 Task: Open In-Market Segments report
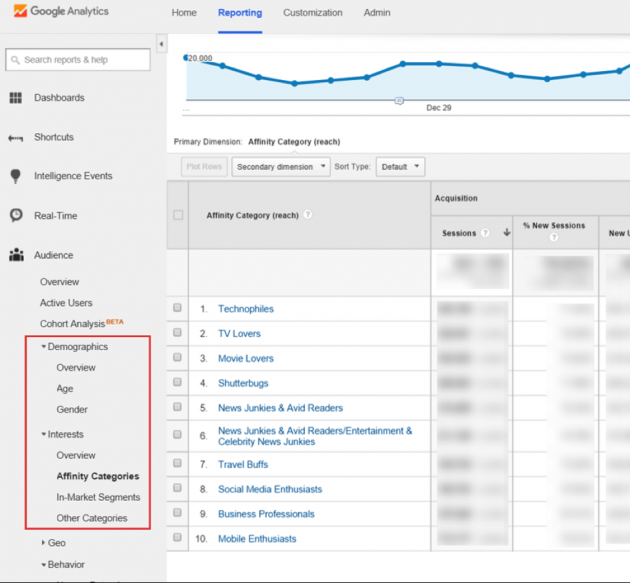[98, 497]
